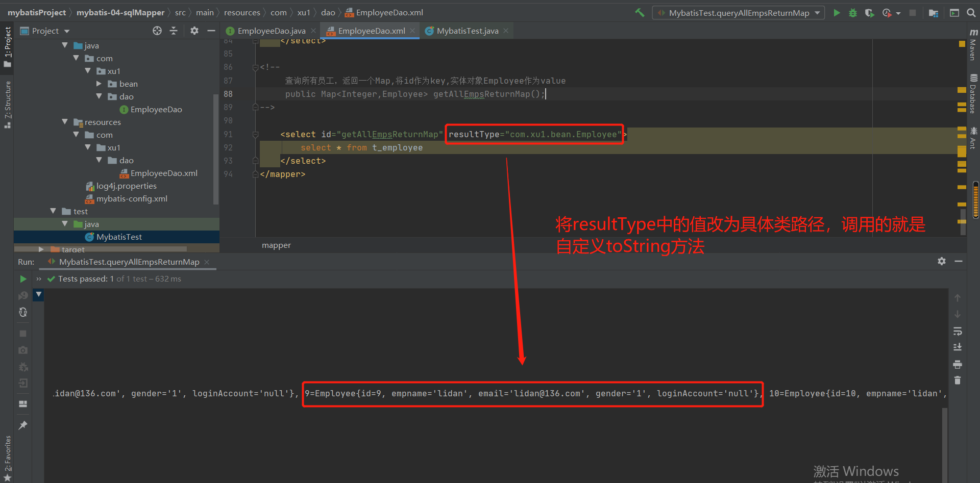Open the Project view dropdown

point(45,31)
